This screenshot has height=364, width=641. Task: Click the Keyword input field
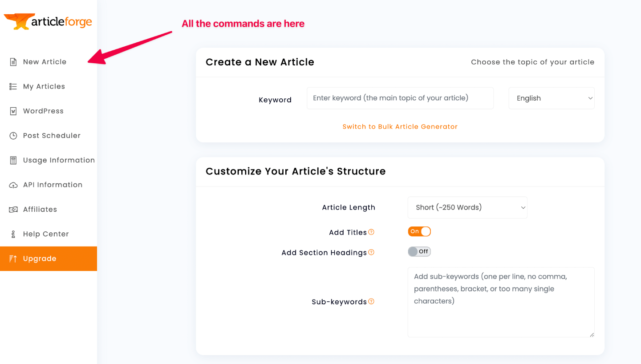click(400, 98)
